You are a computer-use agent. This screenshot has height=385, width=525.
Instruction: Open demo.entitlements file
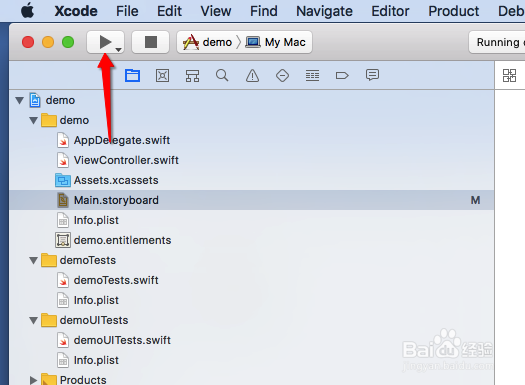(252, 240)
